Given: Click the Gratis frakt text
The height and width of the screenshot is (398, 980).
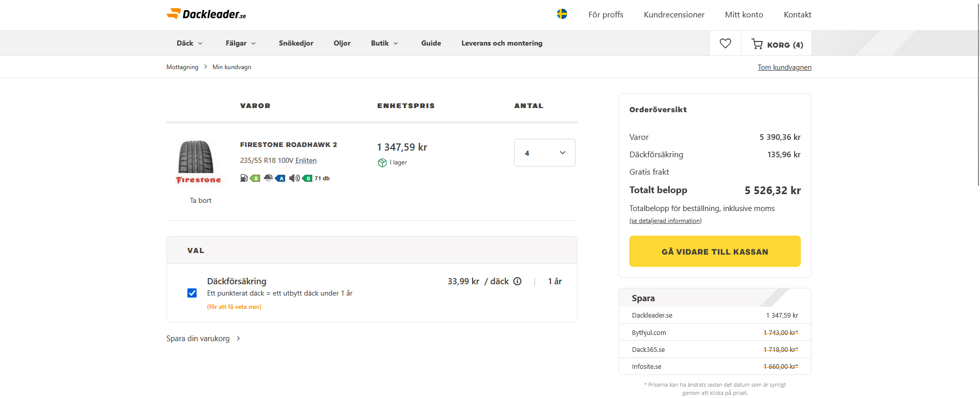Looking at the screenshot, I should [649, 172].
